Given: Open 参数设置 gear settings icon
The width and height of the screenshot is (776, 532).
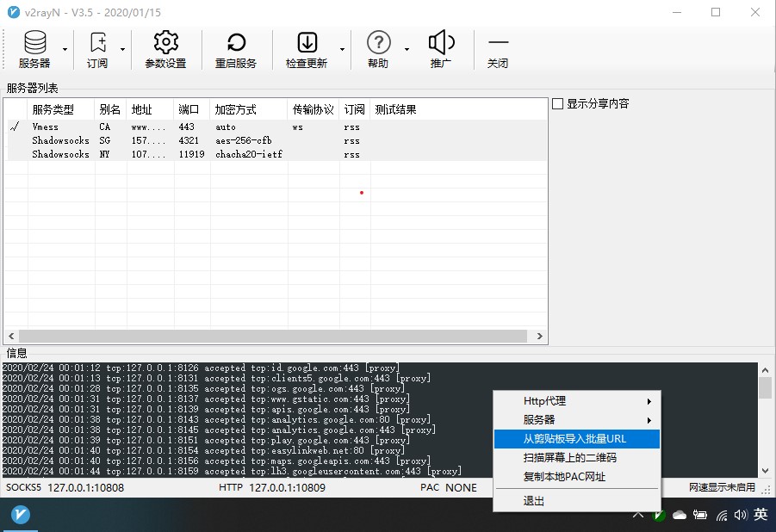Looking at the screenshot, I should (165, 43).
